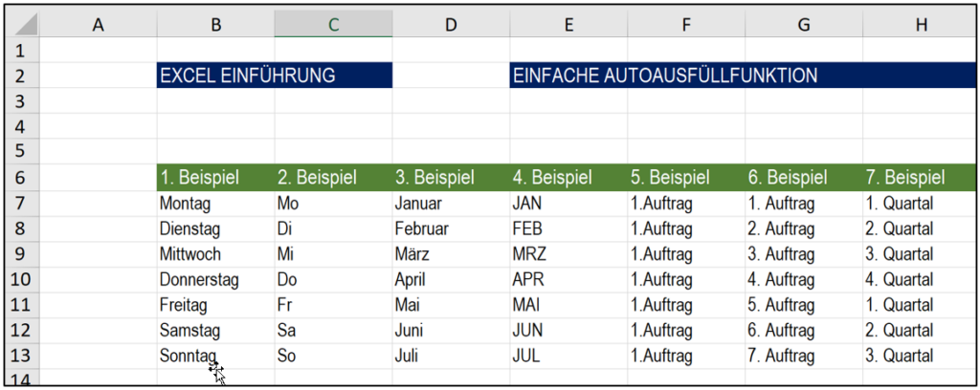Click the cell containing Sonntag
The width and height of the screenshot is (980, 390).
coord(215,356)
